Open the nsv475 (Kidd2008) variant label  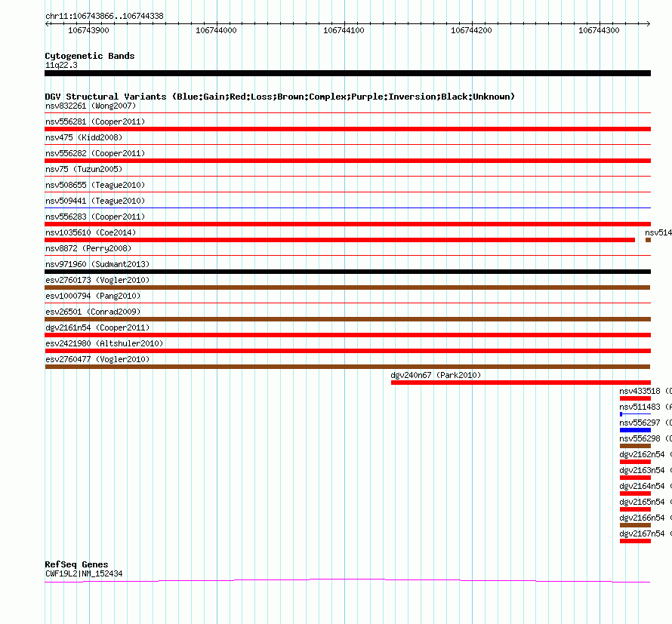[84, 137]
